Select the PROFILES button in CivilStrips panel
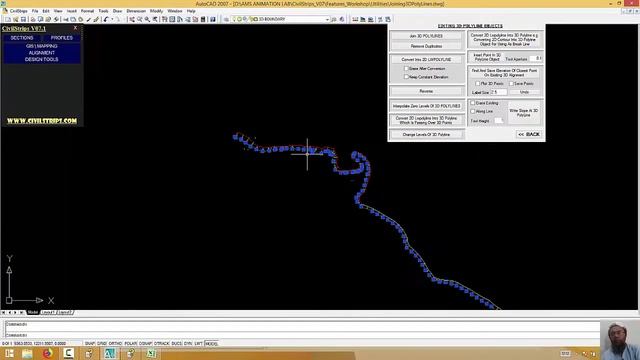640x360 pixels. (62, 38)
